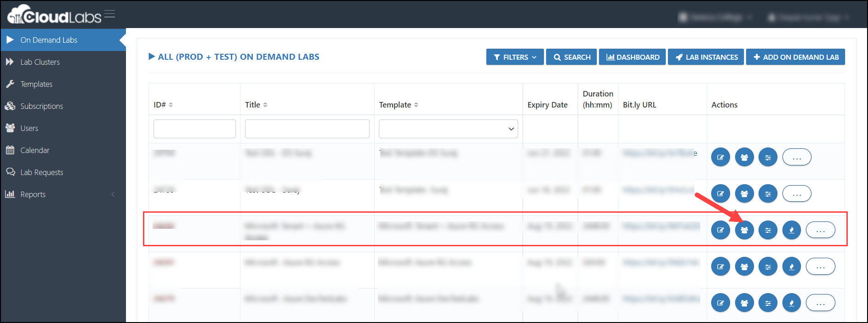Click edit icon in red-highlighted row

point(720,230)
